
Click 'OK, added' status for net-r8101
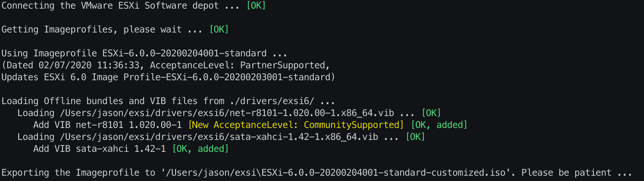439,125
